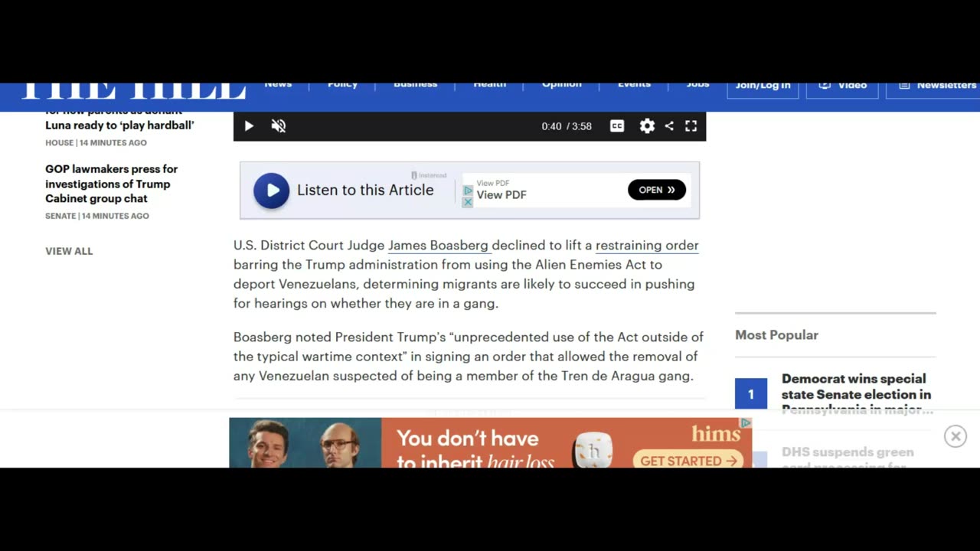Viewport: 980px width, 551px height.
Task: Go to The Hill homepage logo
Action: [134, 90]
